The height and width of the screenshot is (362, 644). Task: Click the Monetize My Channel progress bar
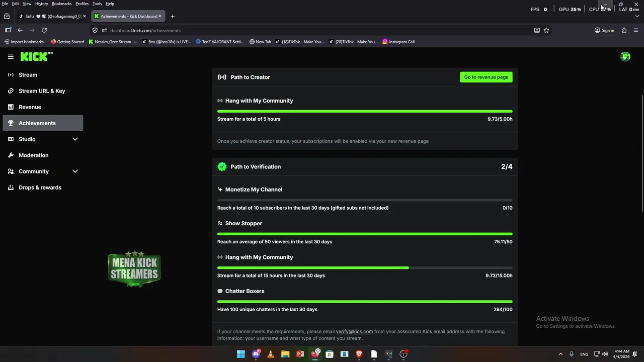(x=365, y=200)
